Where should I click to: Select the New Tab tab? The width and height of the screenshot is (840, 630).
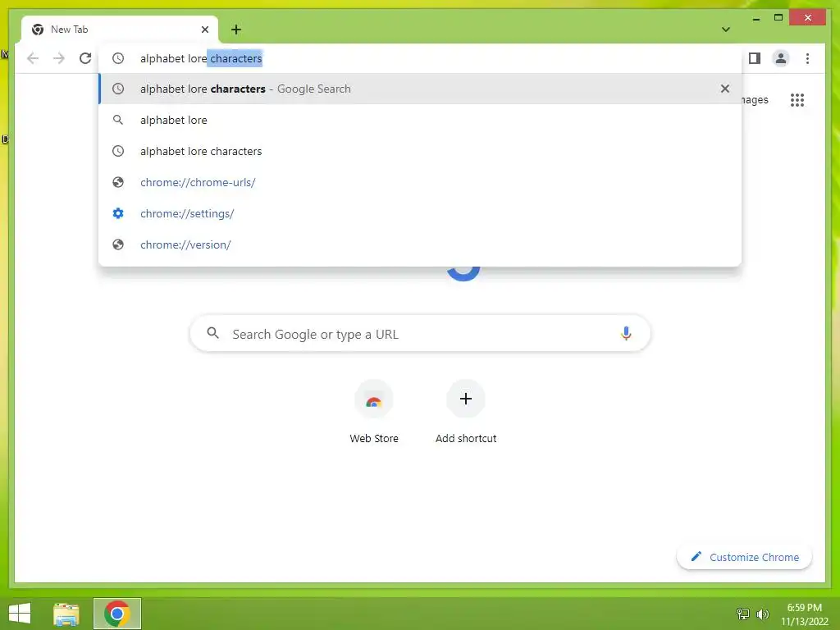120,30
